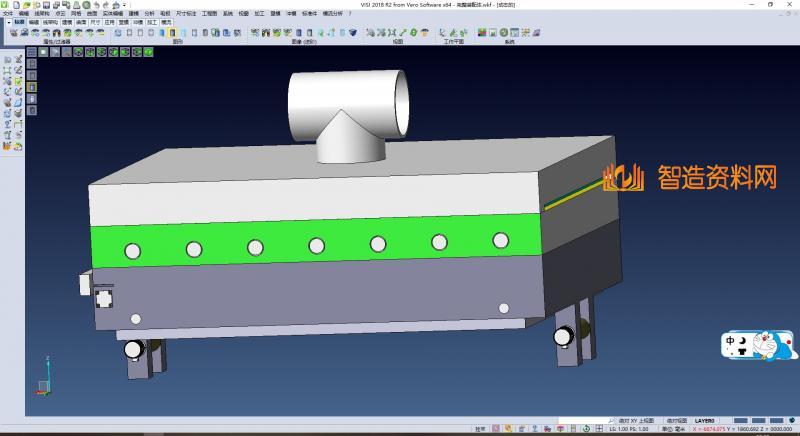The width and height of the screenshot is (800, 436).
Task: Open the LAYER0 layer selector
Action: coord(706,421)
